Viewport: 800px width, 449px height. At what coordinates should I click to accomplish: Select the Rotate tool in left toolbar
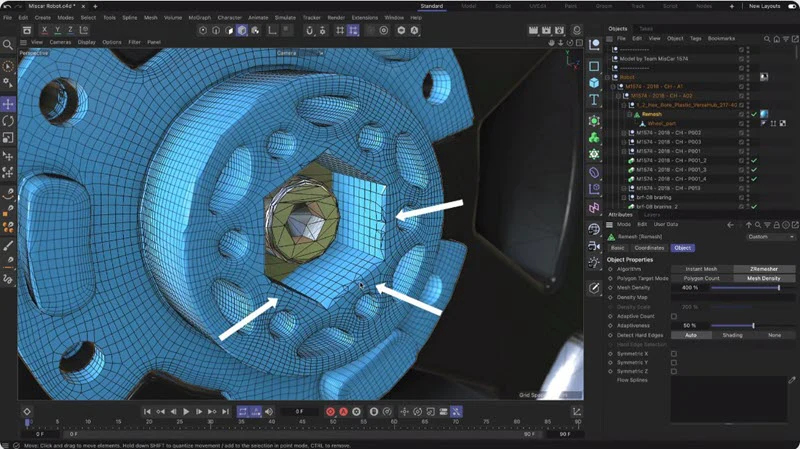pos(8,121)
